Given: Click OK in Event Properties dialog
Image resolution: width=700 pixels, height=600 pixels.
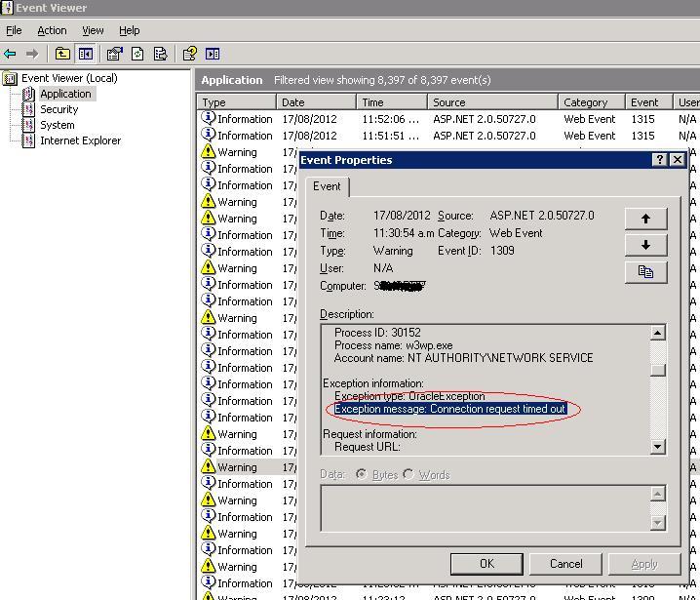Looking at the screenshot, I should (486, 564).
